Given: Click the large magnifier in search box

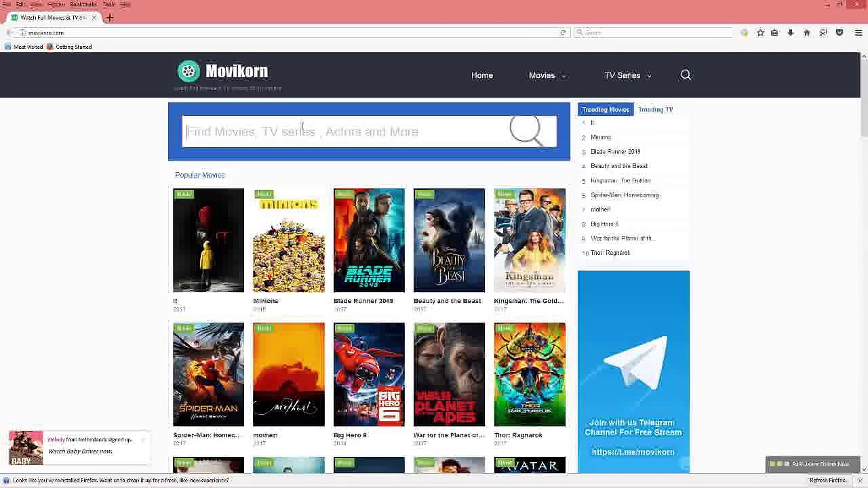Looking at the screenshot, I should (x=527, y=130).
